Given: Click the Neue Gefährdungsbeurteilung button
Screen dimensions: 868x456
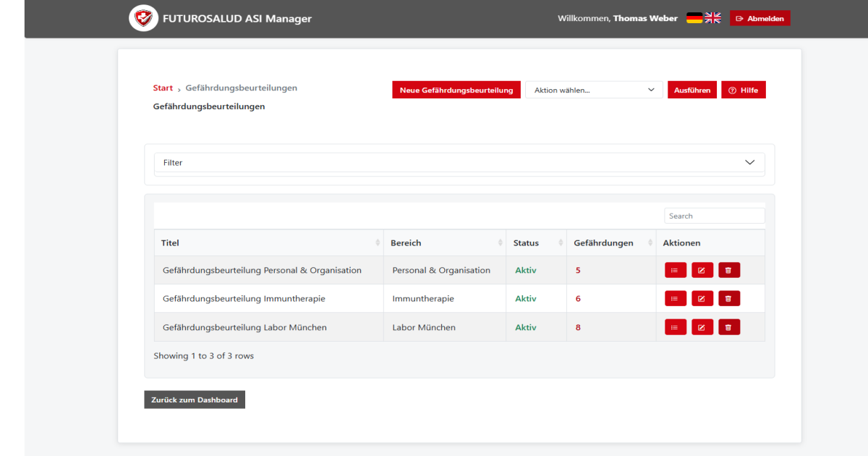Looking at the screenshot, I should pyautogui.click(x=456, y=89).
